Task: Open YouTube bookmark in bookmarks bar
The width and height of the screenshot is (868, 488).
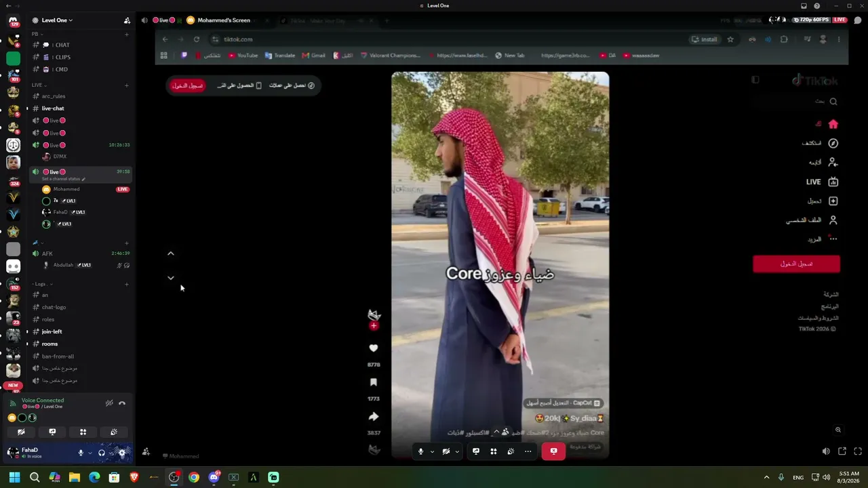Action: pyautogui.click(x=243, y=56)
